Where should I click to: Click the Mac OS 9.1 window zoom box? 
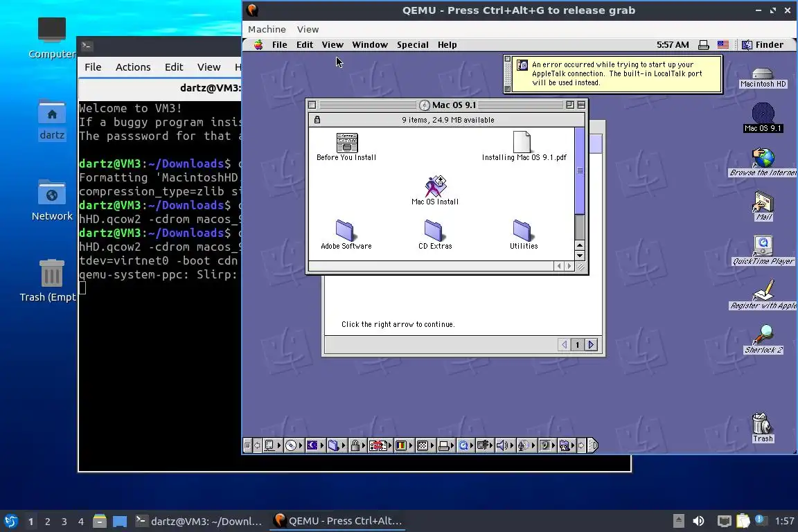[570, 105]
